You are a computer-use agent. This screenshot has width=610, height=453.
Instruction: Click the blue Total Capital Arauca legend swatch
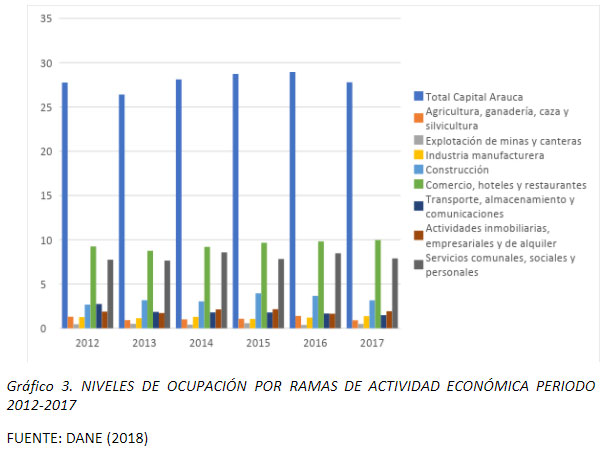point(418,96)
